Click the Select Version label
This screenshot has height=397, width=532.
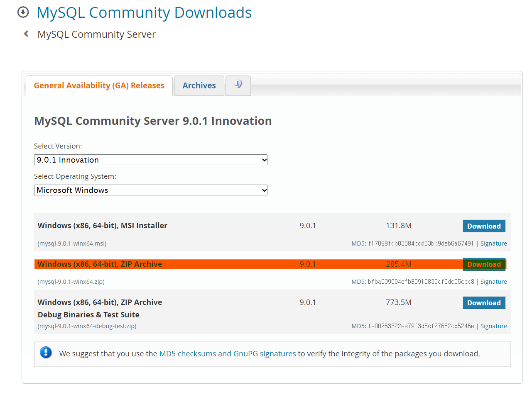click(x=58, y=146)
